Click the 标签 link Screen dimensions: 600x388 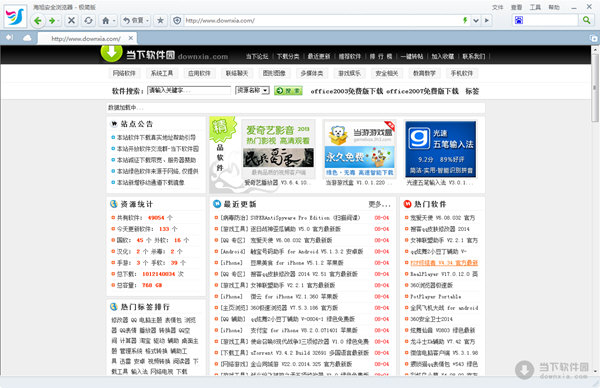(x=472, y=91)
